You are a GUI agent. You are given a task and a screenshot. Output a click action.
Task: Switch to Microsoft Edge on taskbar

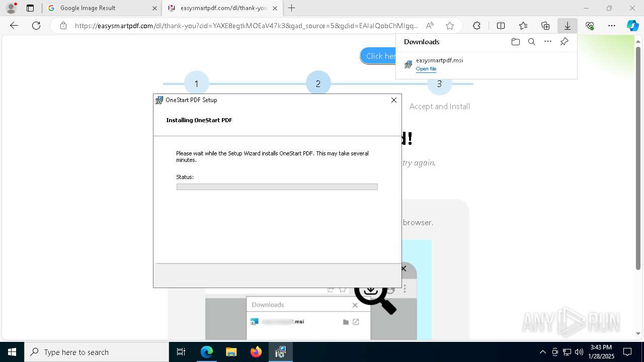click(207, 352)
